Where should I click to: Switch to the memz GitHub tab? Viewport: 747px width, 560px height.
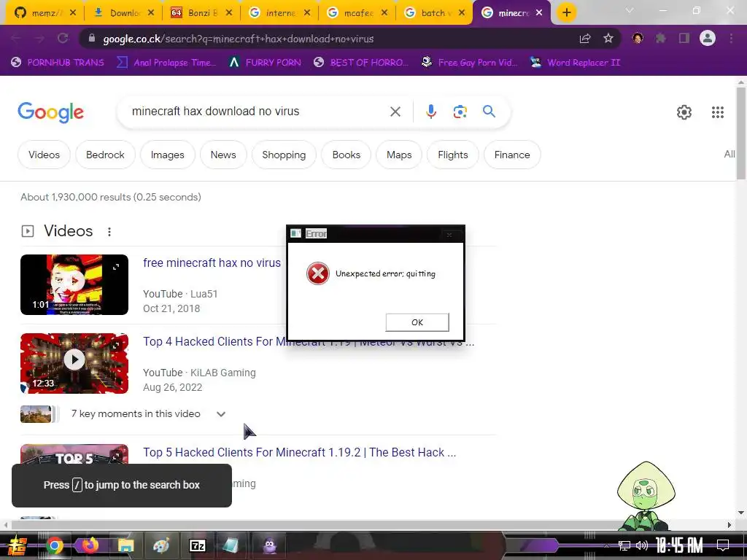[44, 13]
